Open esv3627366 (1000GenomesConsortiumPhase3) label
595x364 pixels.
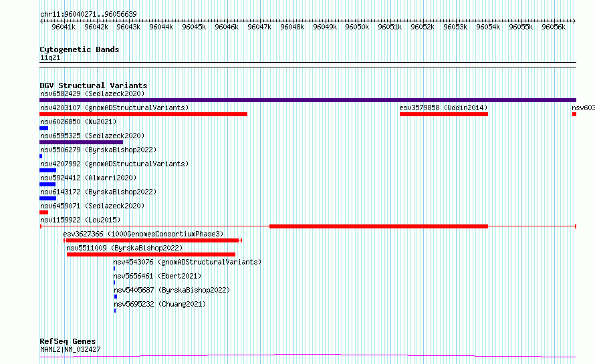143,234
